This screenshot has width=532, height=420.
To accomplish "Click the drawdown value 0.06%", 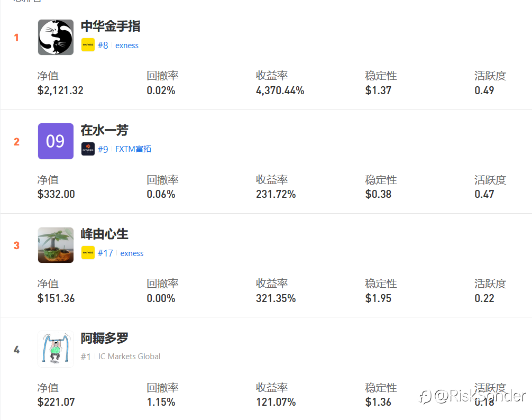I will (x=161, y=194).
